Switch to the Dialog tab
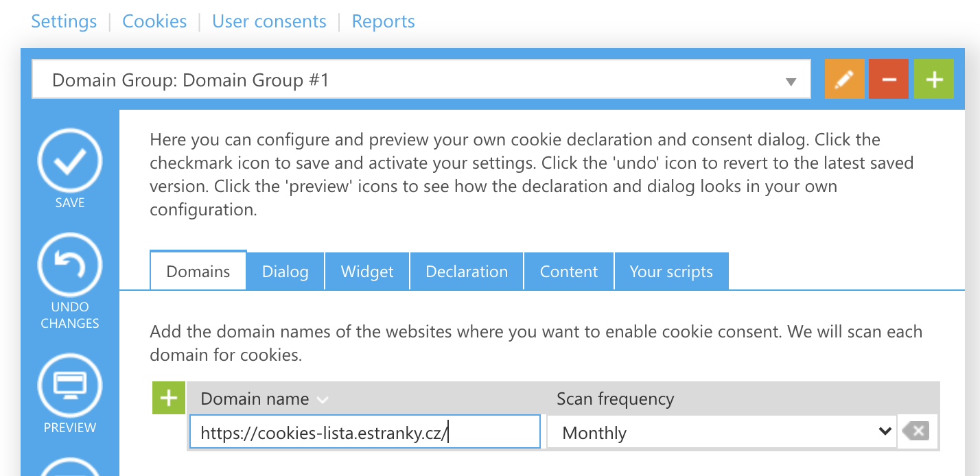The height and width of the screenshot is (476, 980). [x=285, y=272]
